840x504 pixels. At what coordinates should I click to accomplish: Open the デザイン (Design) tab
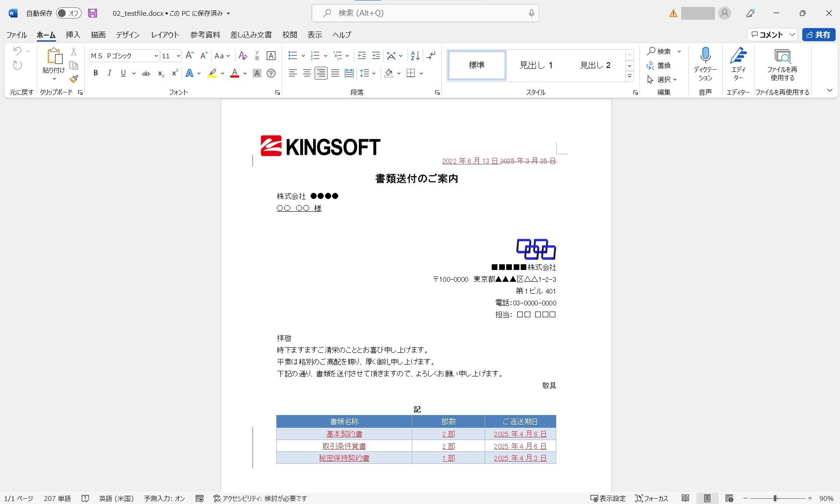(128, 35)
